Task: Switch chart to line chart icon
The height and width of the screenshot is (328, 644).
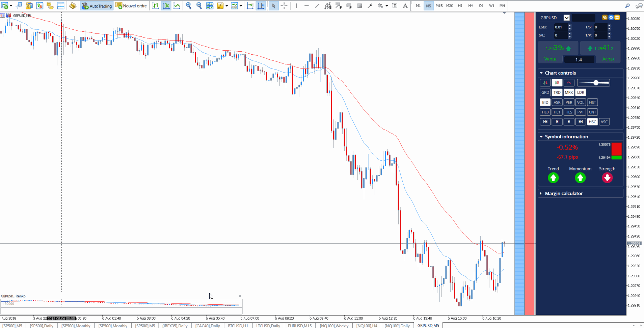Action: 177,6
